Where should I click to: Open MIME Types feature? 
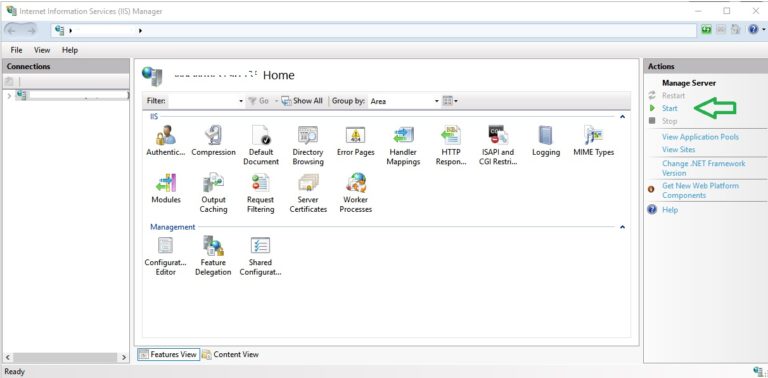tap(594, 141)
